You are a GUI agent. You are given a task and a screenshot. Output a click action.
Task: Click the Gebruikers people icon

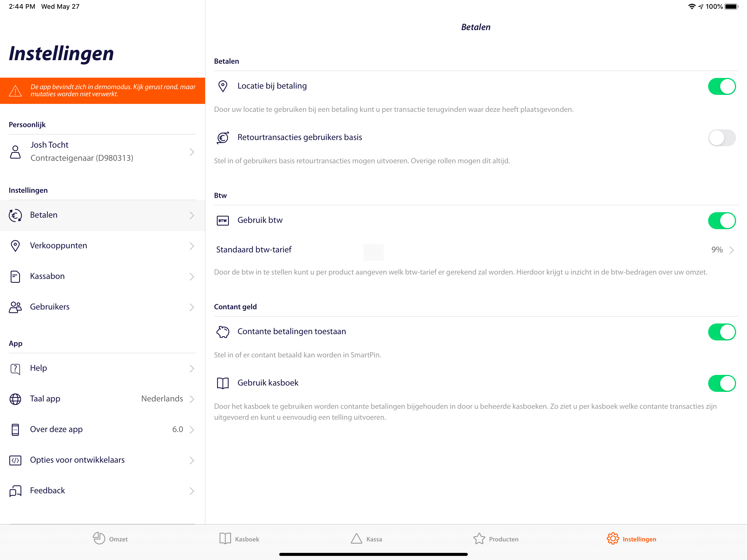[15, 307]
